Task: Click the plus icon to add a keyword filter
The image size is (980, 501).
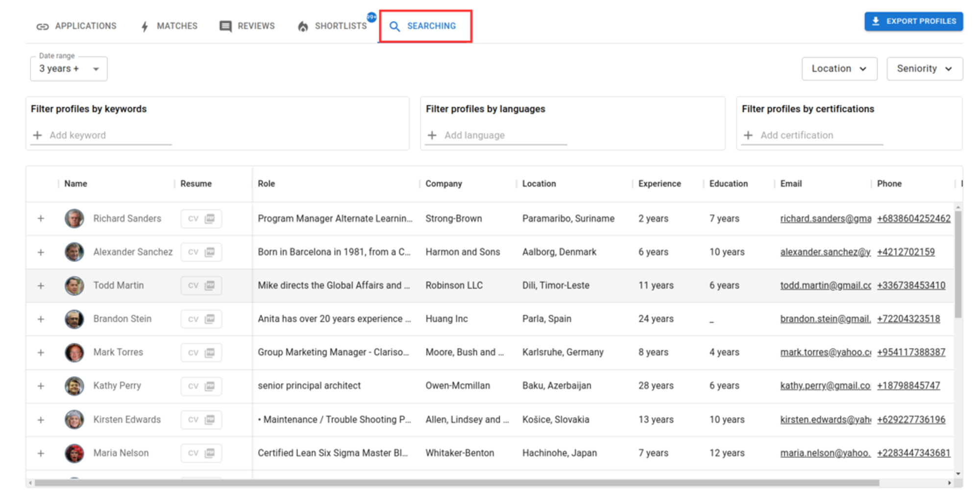Action: [38, 135]
